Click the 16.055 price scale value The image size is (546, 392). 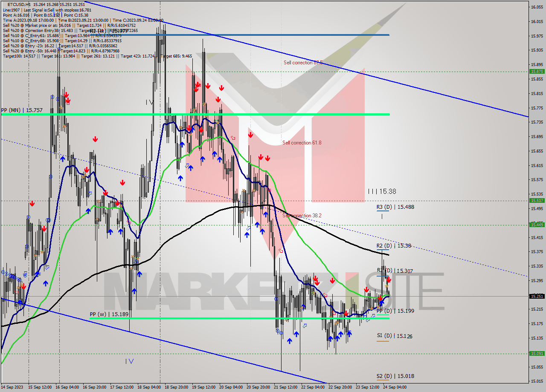(537, 7)
